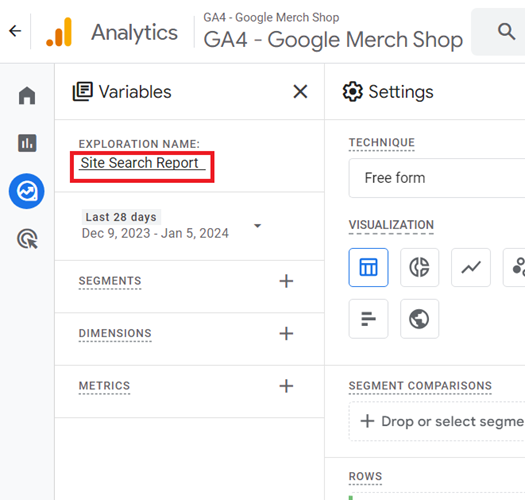525x500 pixels.
Task: Select the geo map visualization
Action: tap(420, 319)
